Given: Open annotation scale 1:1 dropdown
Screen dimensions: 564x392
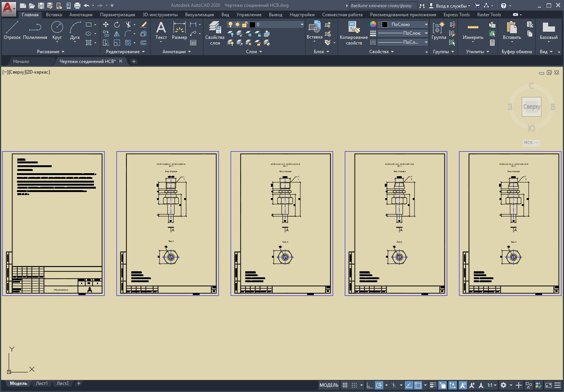Looking at the screenshot, I should [x=492, y=385].
